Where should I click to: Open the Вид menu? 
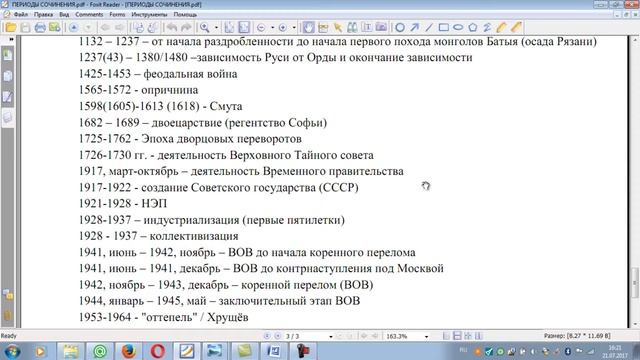point(64,14)
